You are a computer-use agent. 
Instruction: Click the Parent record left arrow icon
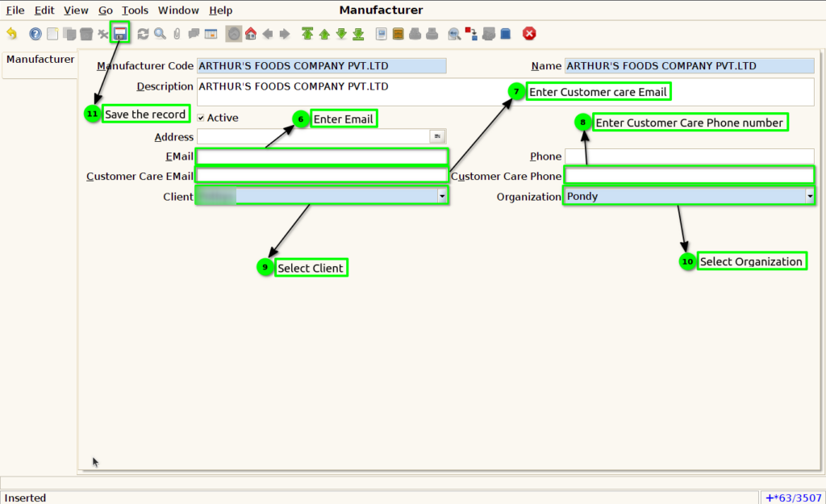tap(268, 34)
